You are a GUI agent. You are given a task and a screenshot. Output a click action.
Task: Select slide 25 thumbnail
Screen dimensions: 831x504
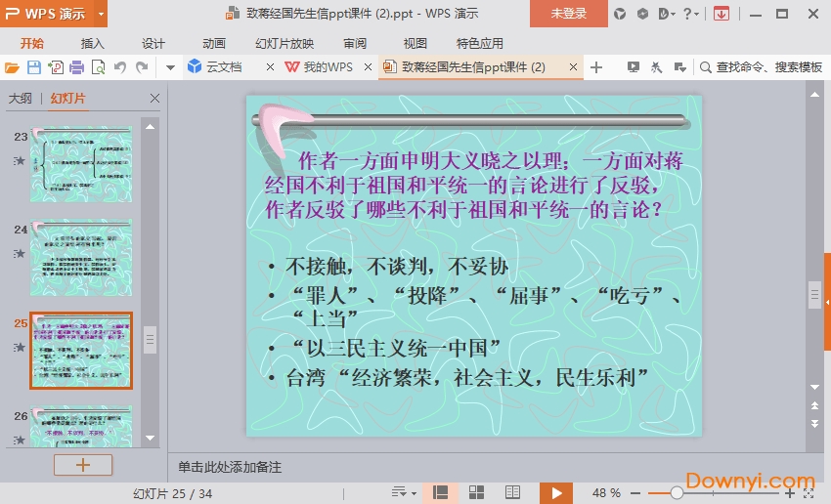tap(81, 351)
